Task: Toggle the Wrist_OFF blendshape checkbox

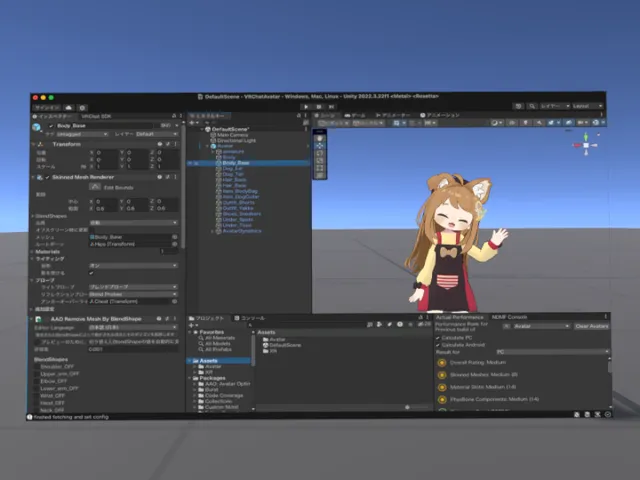Action: click(x=36, y=396)
